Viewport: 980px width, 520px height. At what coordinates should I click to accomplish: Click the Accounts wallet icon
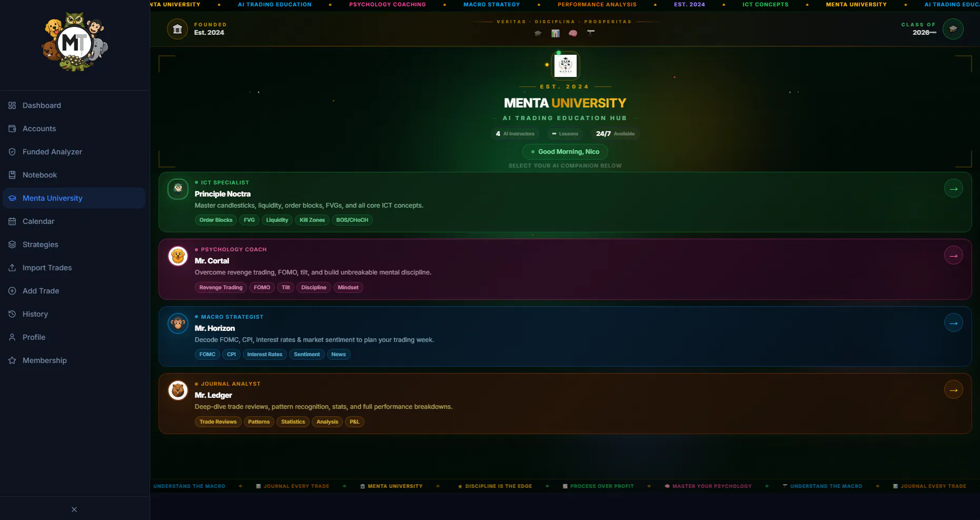pos(12,129)
